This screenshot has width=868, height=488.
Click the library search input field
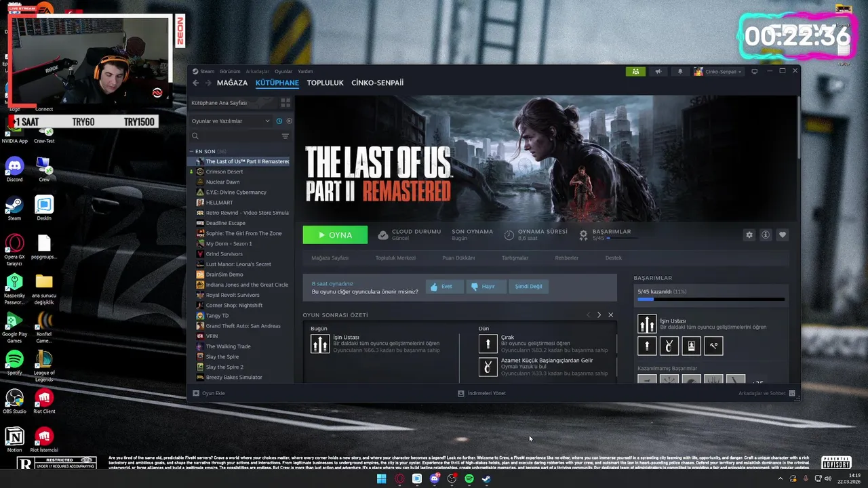tap(240, 136)
